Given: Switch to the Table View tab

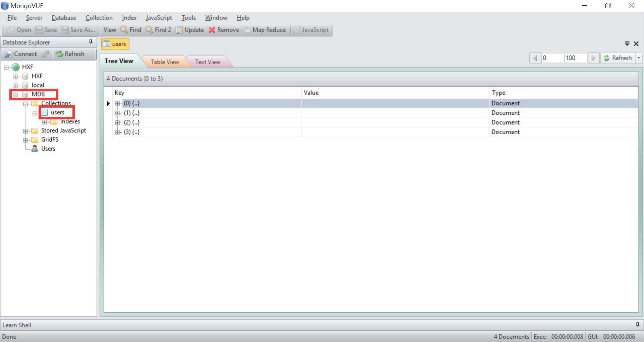Looking at the screenshot, I should [x=165, y=62].
